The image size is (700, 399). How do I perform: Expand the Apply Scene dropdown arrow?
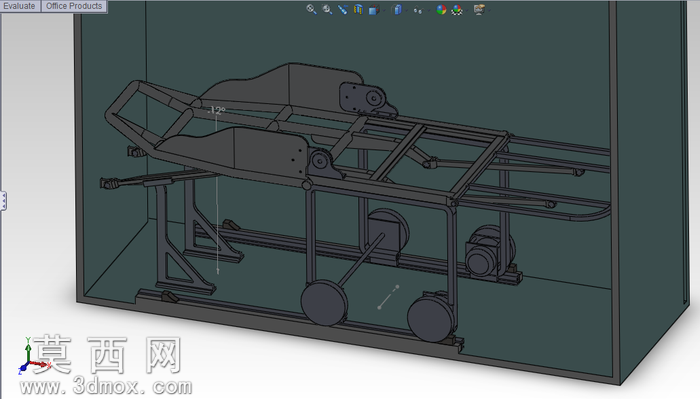pos(466,10)
